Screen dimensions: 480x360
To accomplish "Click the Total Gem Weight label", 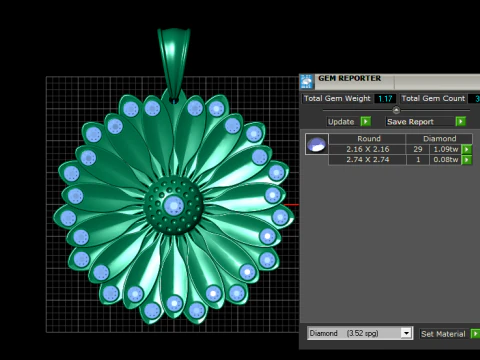I will coord(337,98).
